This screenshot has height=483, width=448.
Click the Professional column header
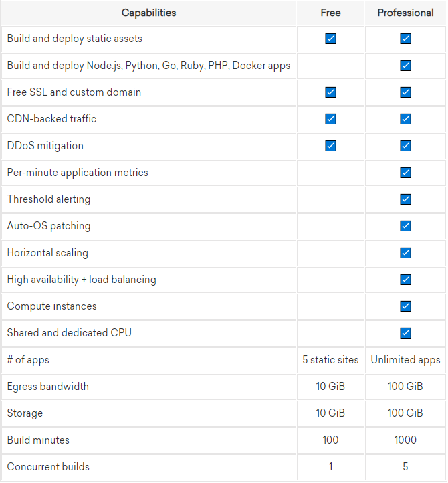coord(405,13)
